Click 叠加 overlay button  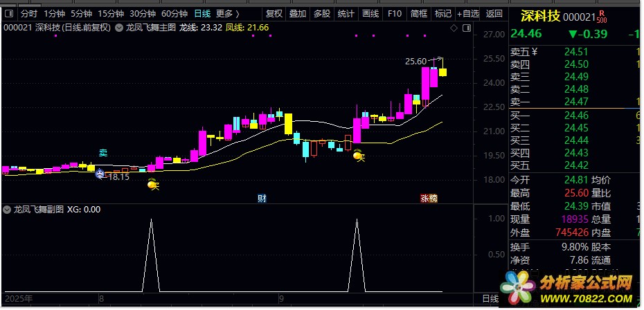tap(298, 14)
